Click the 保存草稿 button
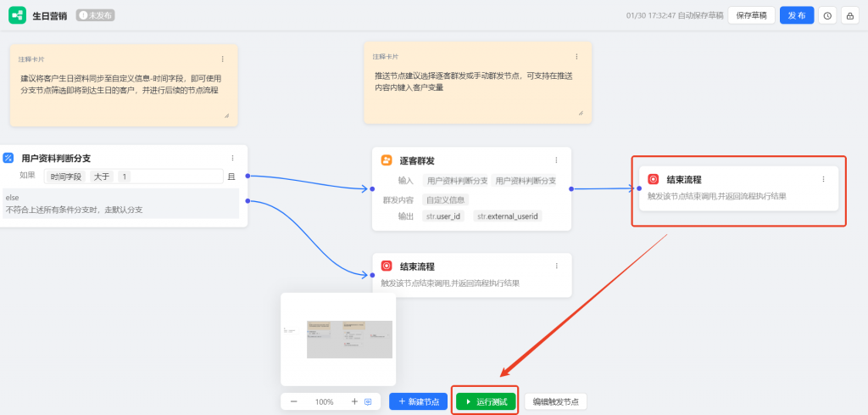Image resolution: width=868 pixels, height=415 pixels. (751, 15)
